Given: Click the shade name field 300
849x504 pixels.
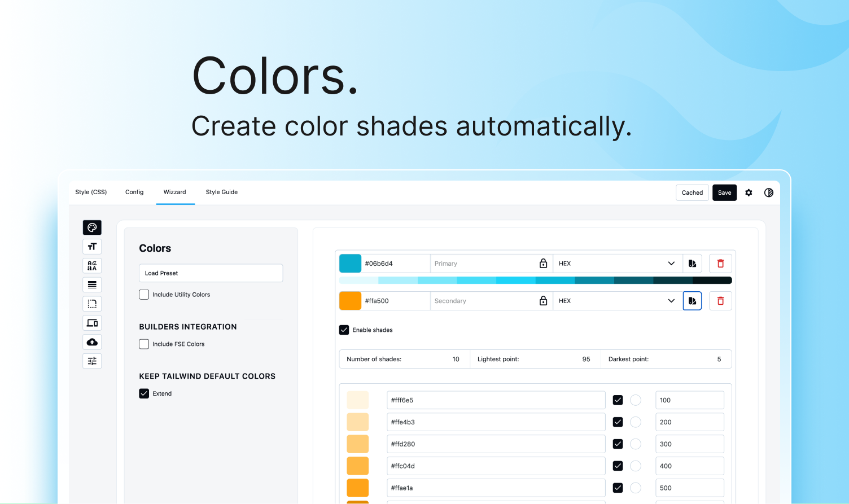Looking at the screenshot, I should (x=690, y=444).
